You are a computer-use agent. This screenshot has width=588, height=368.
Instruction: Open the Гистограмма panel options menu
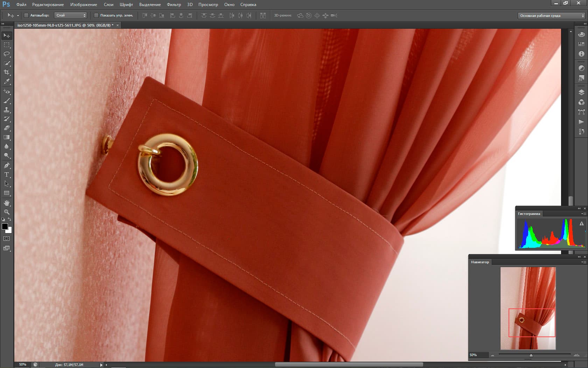583,214
